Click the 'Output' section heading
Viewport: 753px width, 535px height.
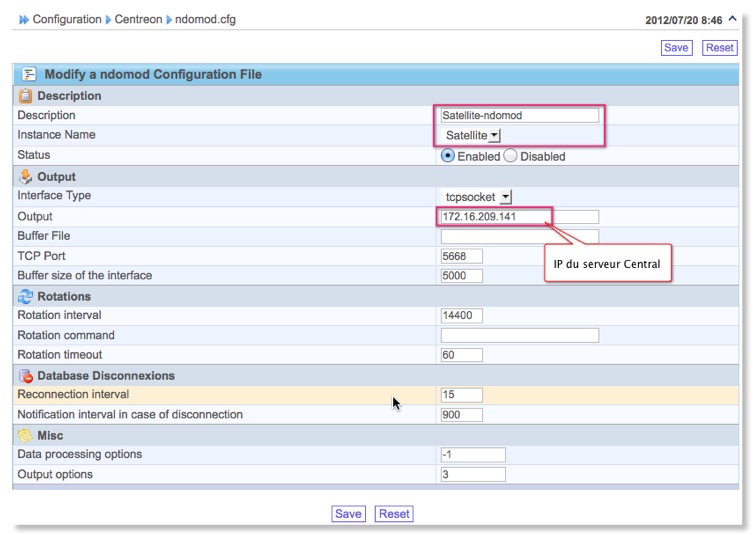pos(56,177)
